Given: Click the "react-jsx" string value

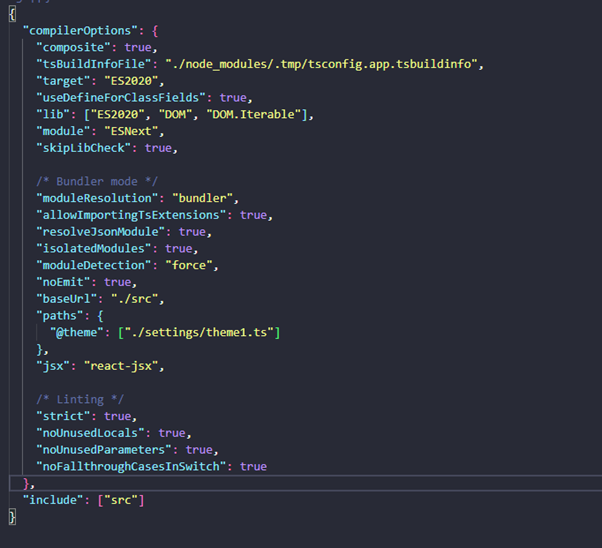Looking at the screenshot, I should coord(121,366).
